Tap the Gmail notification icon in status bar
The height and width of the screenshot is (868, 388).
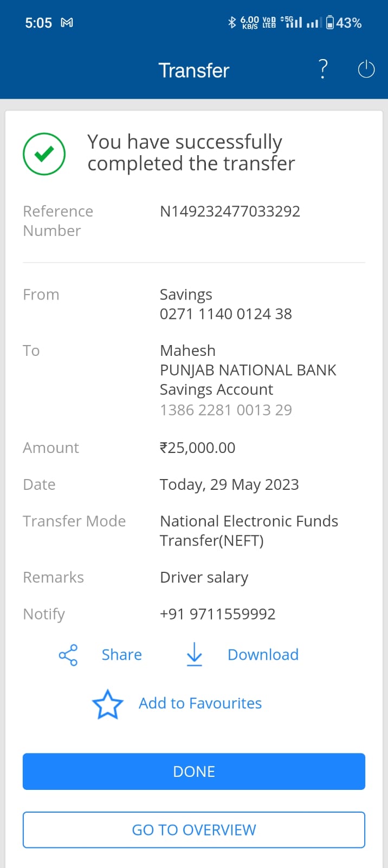pos(67,23)
